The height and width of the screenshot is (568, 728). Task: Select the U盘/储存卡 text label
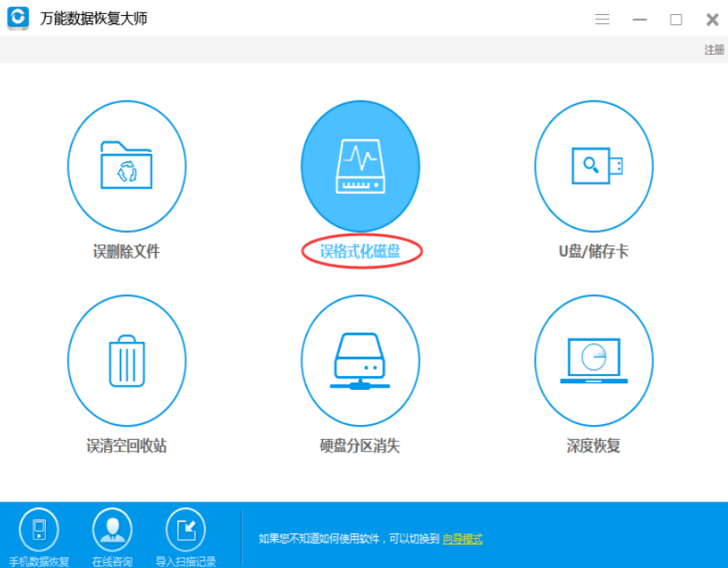(x=593, y=252)
